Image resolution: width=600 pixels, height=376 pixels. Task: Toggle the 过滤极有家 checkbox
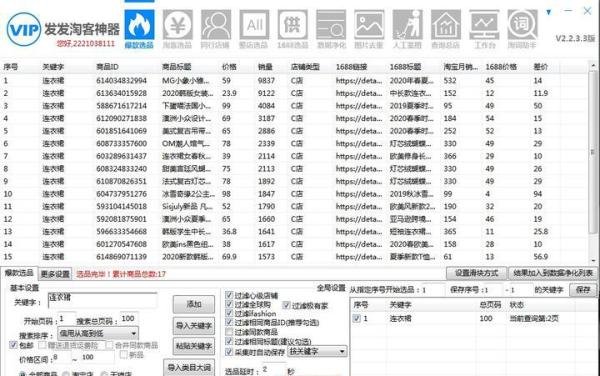pos(286,305)
